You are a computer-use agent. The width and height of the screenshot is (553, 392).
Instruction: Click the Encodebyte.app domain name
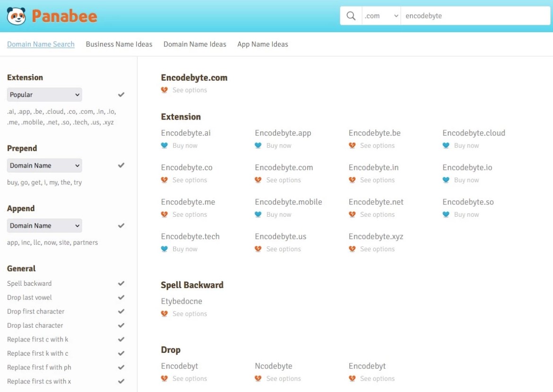pos(283,133)
